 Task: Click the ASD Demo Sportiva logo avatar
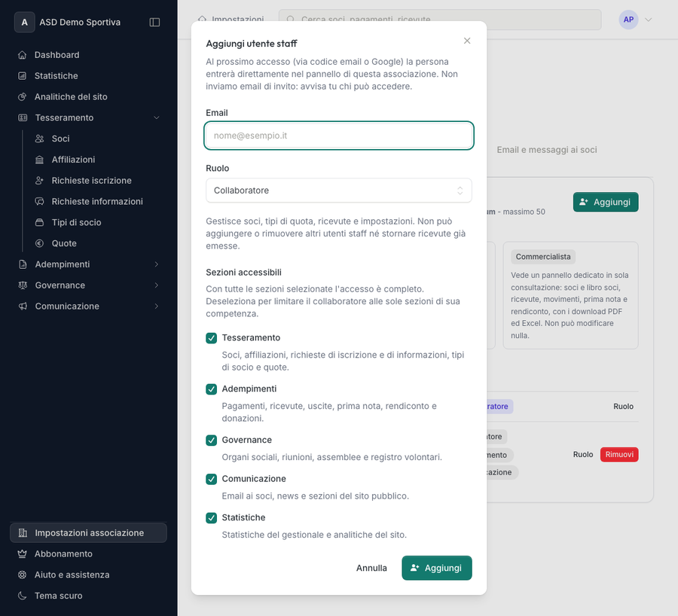tap(25, 22)
